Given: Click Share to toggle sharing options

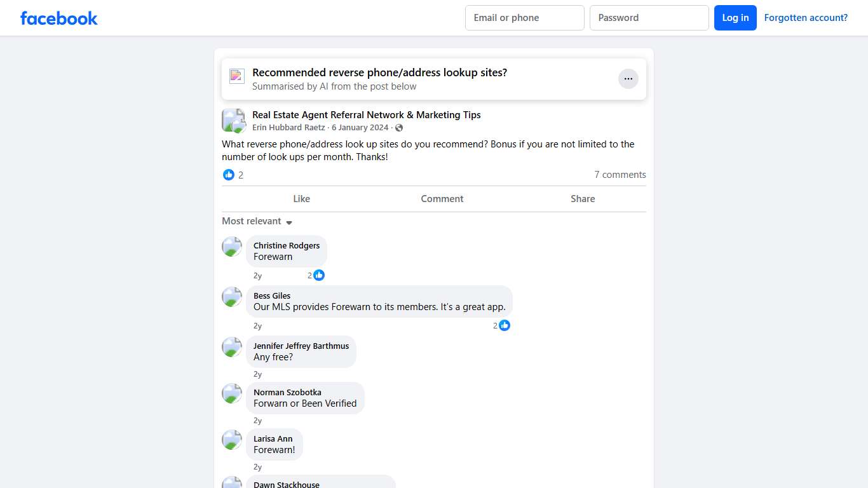Looking at the screenshot, I should [x=582, y=198].
